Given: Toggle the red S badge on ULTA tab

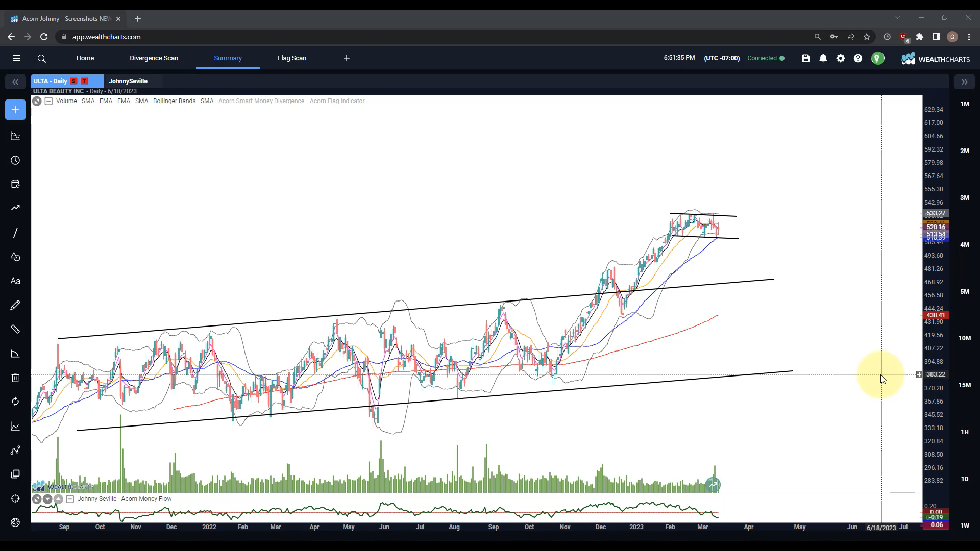Looking at the screenshot, I should [74, 81].
